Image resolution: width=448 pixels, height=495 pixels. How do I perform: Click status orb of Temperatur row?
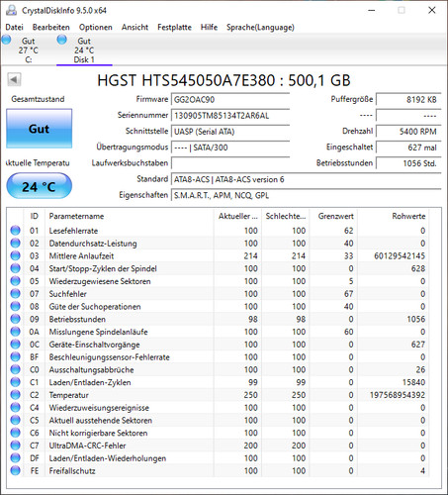(15, 395)
